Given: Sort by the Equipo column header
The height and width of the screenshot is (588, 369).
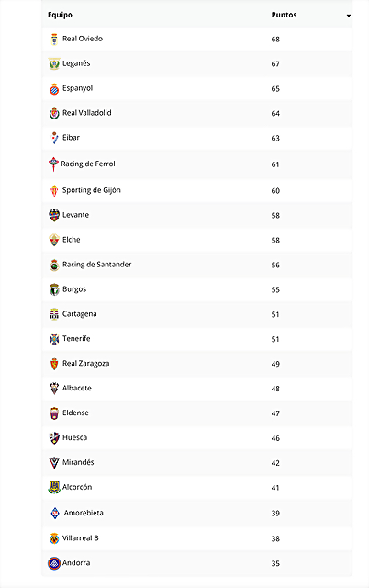Looking at the screenshot, I should click(60, 16).
